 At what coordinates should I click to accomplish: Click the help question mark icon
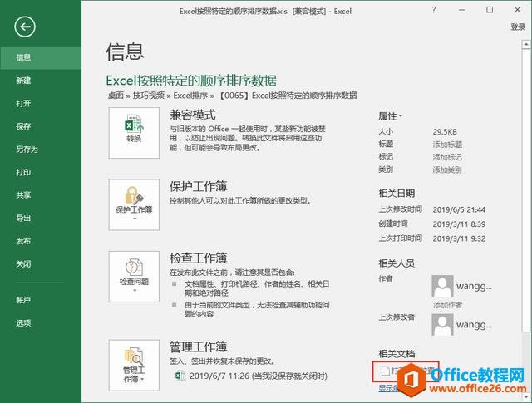[x=434, y=10]
